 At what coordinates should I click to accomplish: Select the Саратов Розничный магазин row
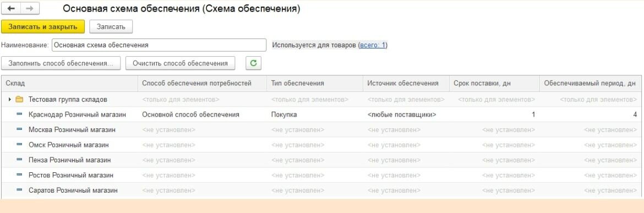(321, 190)
